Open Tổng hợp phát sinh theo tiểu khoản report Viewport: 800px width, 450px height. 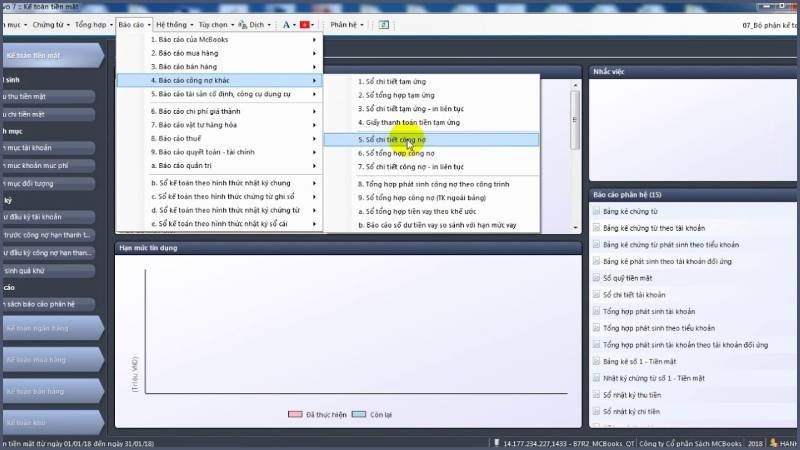659,328
